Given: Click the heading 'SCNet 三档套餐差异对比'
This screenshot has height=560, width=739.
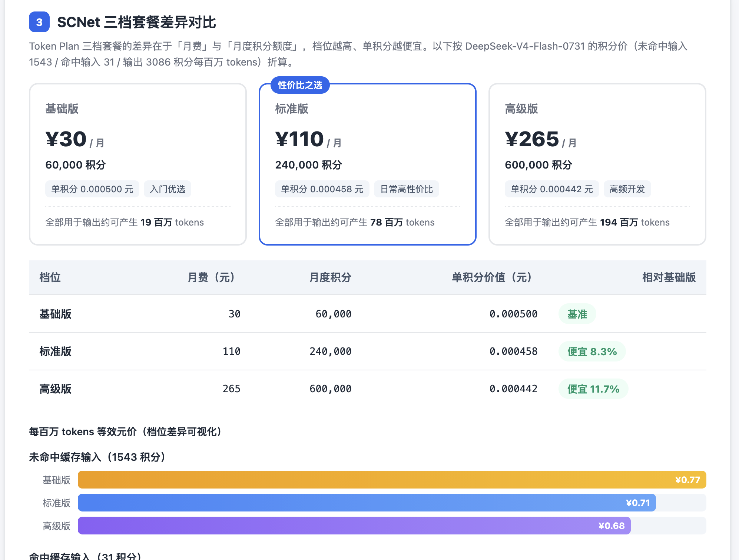Looking at the screenshot, I should (136, 22).
